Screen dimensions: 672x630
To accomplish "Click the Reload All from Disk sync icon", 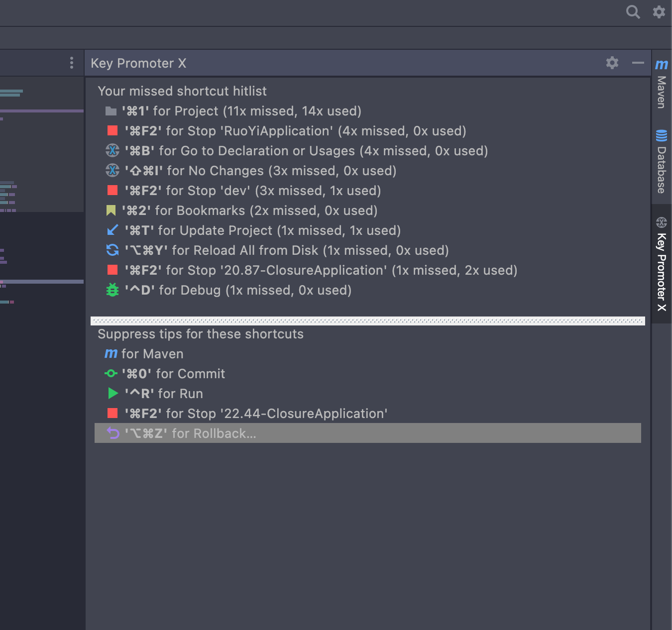I will (112, 250).
